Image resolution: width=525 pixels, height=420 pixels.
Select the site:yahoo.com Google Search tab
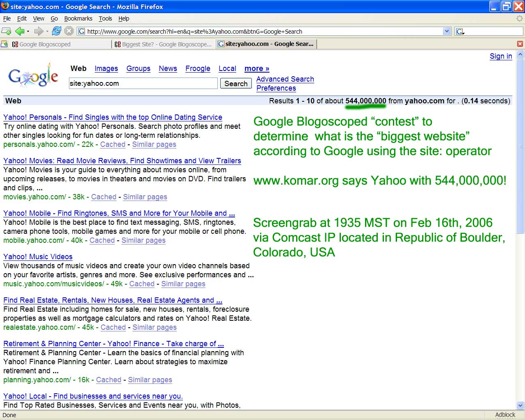tap(266, 44)
